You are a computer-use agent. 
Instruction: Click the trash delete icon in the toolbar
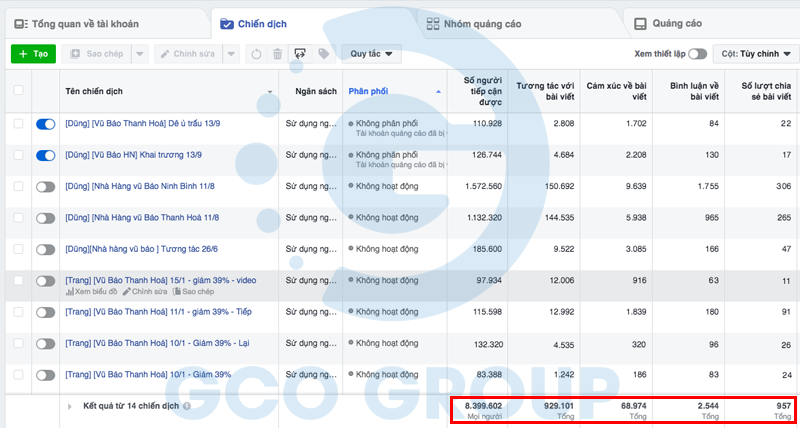click(276, 53)
